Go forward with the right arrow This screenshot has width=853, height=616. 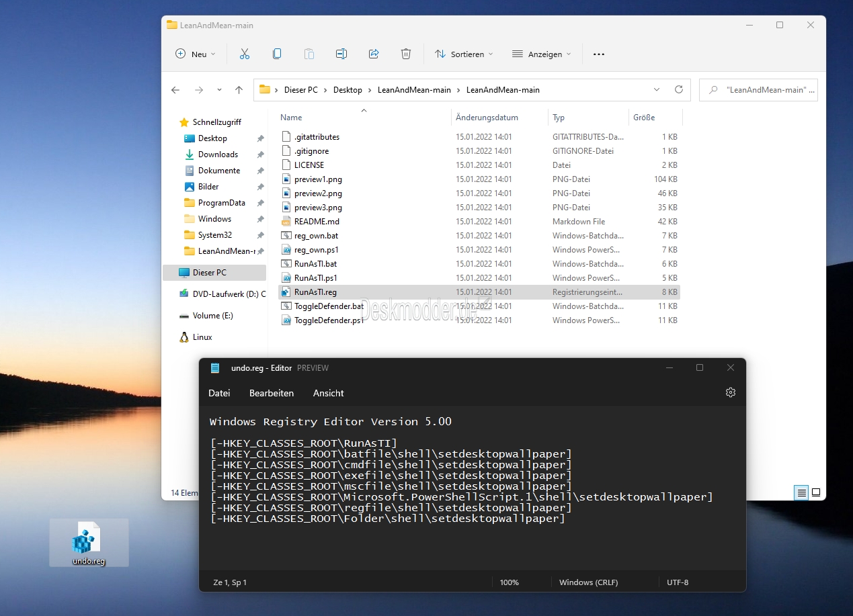[198, 90]
